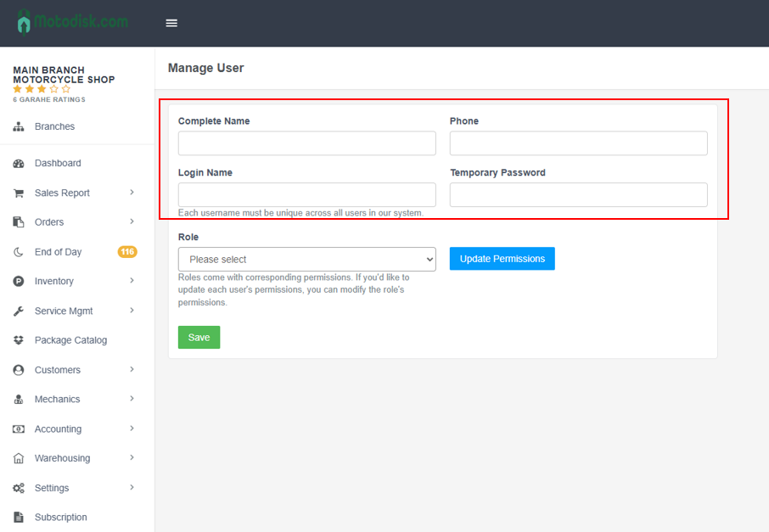
Task: Click the Motodisk.com logo
Action: tap(73, 22)
